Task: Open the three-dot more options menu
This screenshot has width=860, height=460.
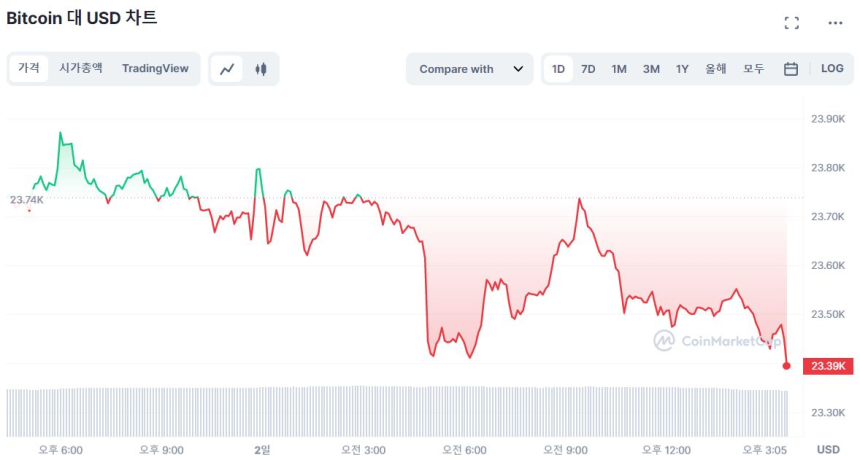Action: pos(835,23)
